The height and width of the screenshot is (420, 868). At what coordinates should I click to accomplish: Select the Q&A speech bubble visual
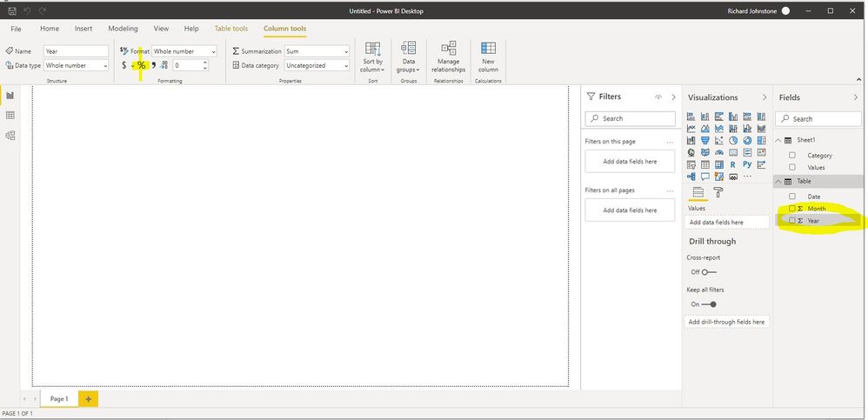pyautogui.click(x=705, y=177)
